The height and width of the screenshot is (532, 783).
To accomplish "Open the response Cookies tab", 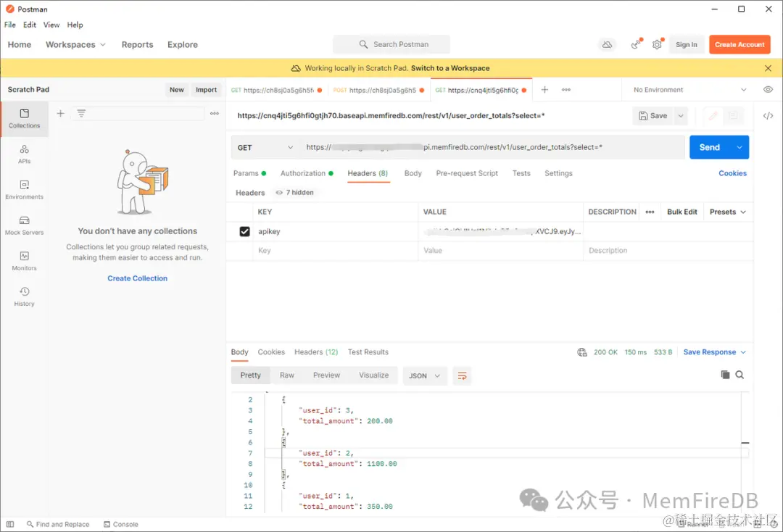I will coord(271,352).
